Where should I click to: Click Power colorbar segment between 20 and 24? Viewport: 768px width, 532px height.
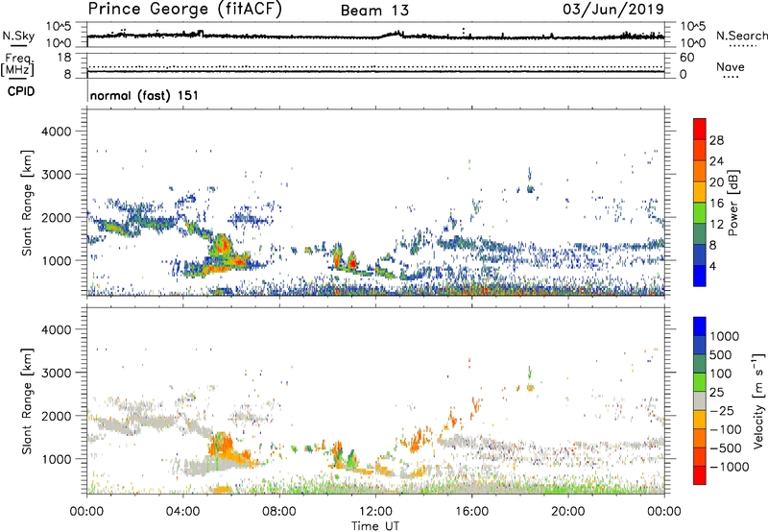[700, 172]
